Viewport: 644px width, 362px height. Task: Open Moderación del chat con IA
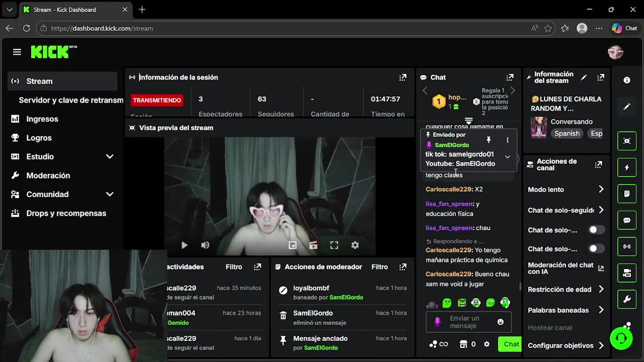[566, 268]
